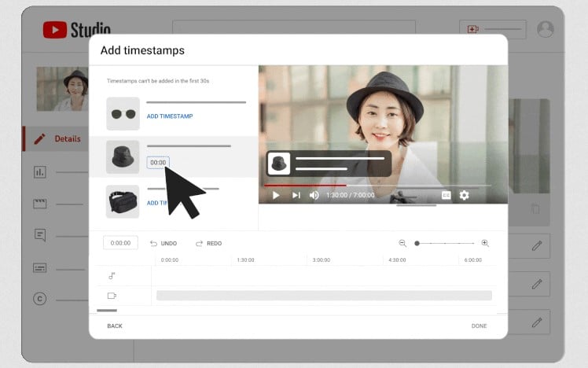Viewport: 588px width, 368px height.
Task: Open the Subtitles sidebar icon
Action: point(40,268)
